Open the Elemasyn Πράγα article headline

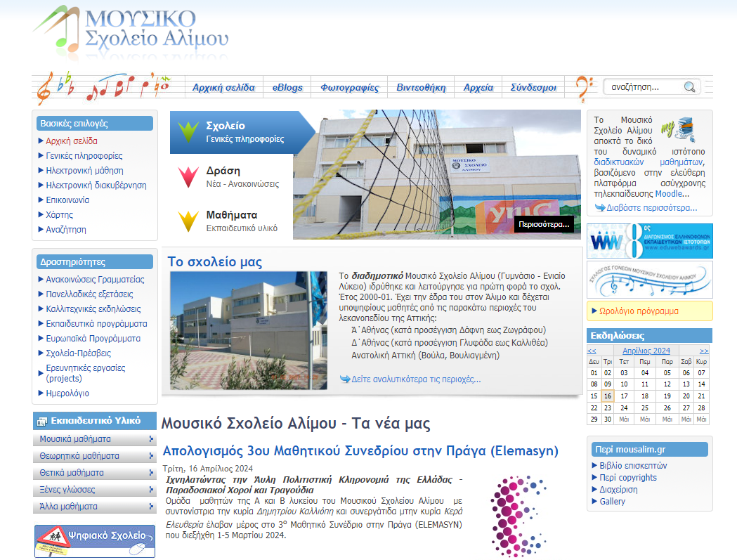click(360, 450)
